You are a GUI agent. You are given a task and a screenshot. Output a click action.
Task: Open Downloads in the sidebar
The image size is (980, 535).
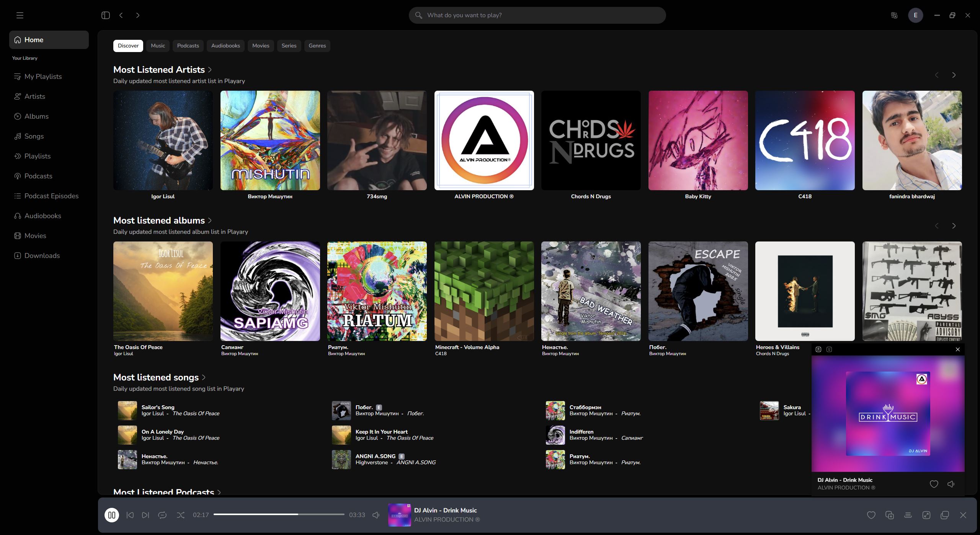49,256
